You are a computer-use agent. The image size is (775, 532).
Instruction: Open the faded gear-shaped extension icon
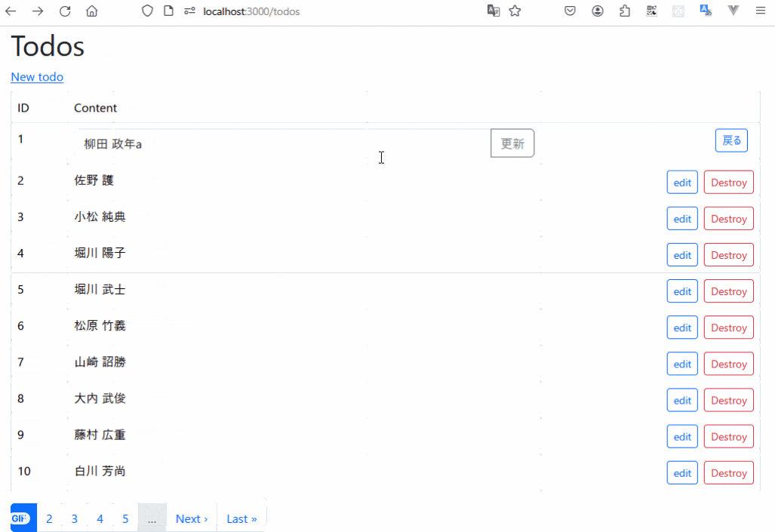point(678,11)
